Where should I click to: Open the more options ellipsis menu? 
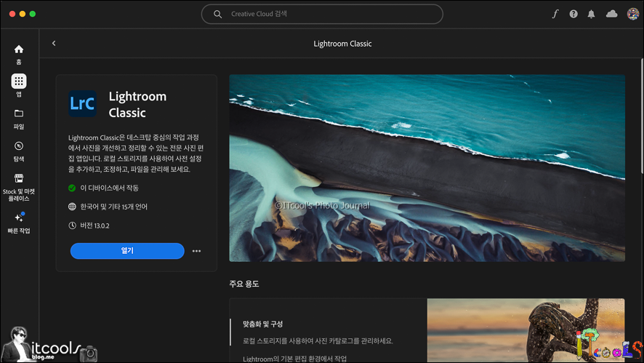pyautogui.click(x=196, y=251)
